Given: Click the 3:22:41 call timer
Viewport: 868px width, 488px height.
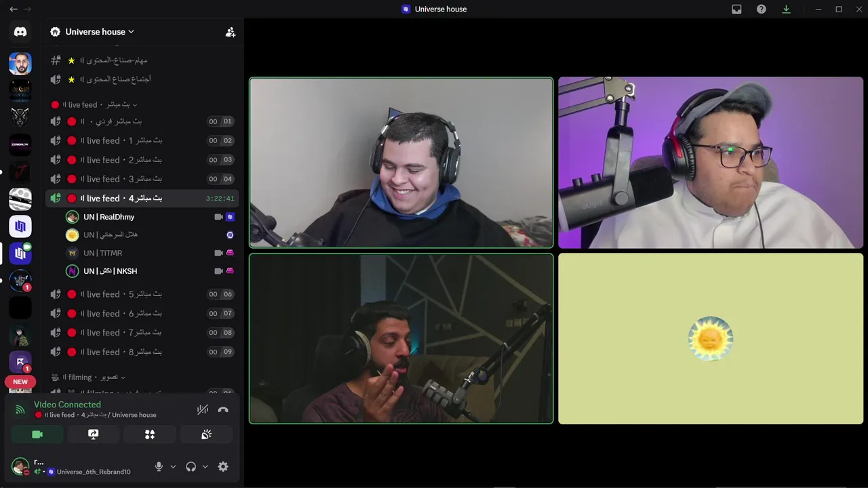Looking at the screenshot, I should (x=220, y=199).
